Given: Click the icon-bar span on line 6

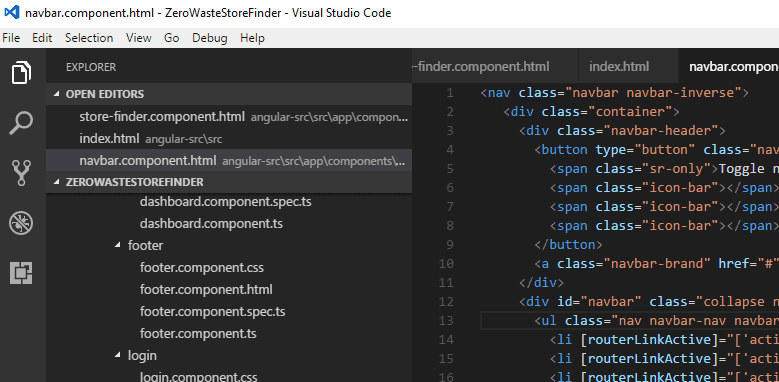Looking at the screenshot, I should coord(664,188).
